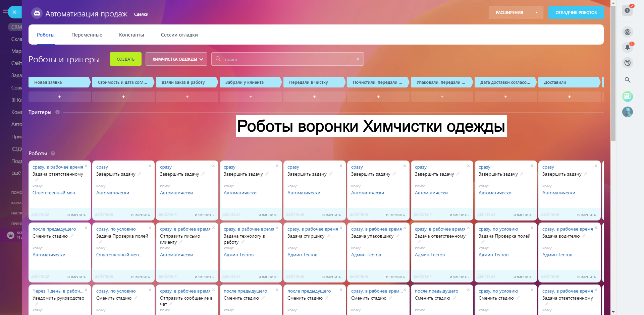The width and height of the screenshot is (644, 315).
Task: Click the help icon next to Триггеры
Action: tap(57, 112)
